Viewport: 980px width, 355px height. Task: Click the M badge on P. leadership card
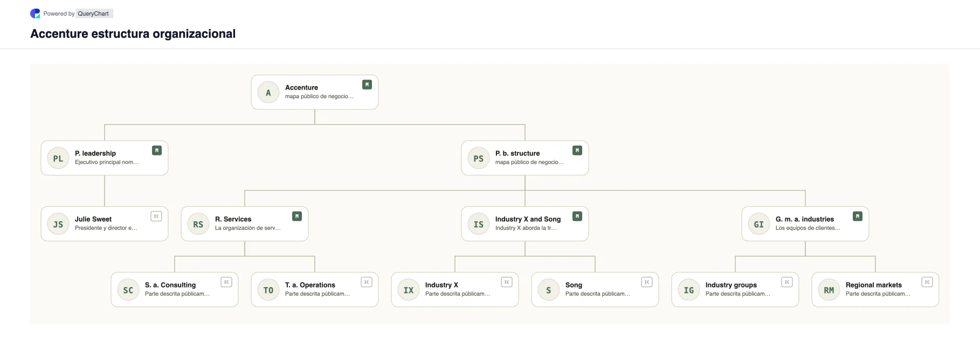tap(157, 151)
